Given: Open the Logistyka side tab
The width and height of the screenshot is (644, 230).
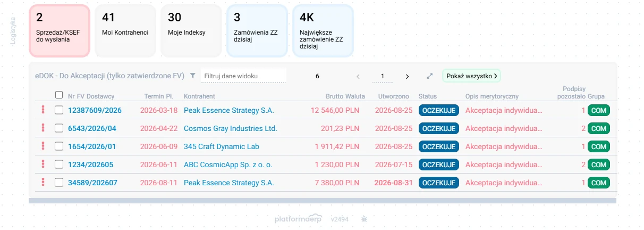Looking at the screenshot, I should pos(13,31).
